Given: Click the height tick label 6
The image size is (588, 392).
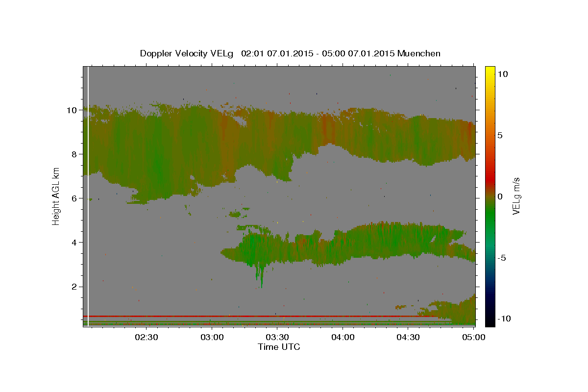Looking at the screenshot, I should point(75,198).
